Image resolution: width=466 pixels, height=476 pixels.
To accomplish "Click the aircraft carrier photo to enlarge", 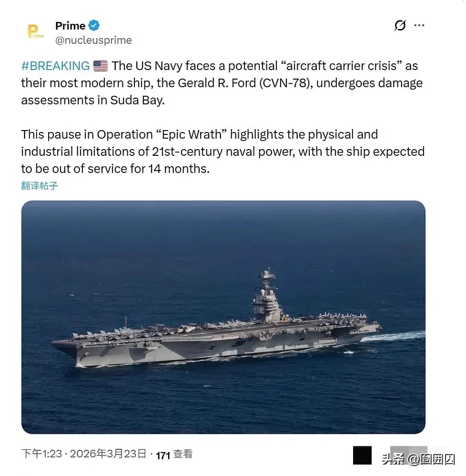I will [x=223, y=317].
